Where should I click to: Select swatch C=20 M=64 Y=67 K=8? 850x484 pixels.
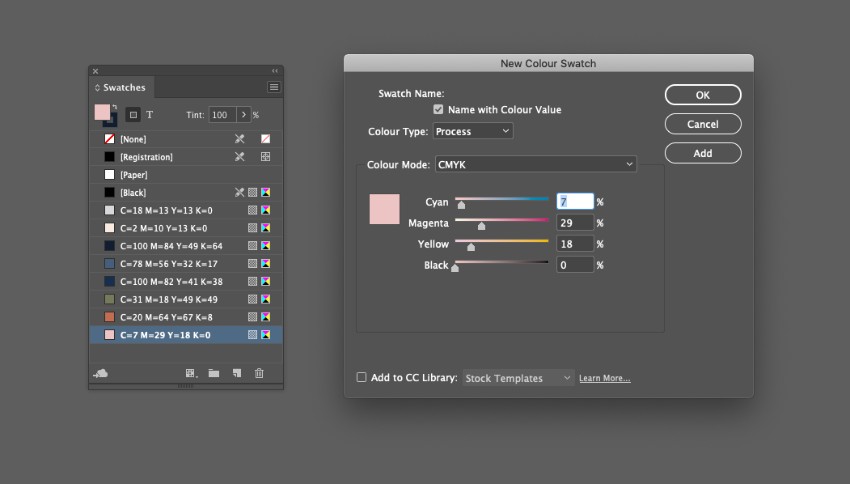186,317
